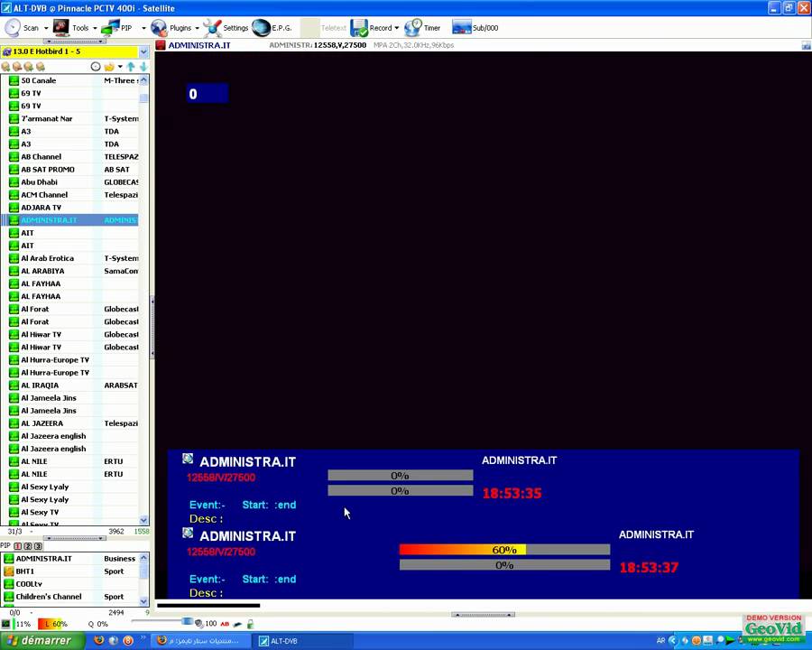Click the second channel filter icon

pyautogui.click(x=17, y=67)
